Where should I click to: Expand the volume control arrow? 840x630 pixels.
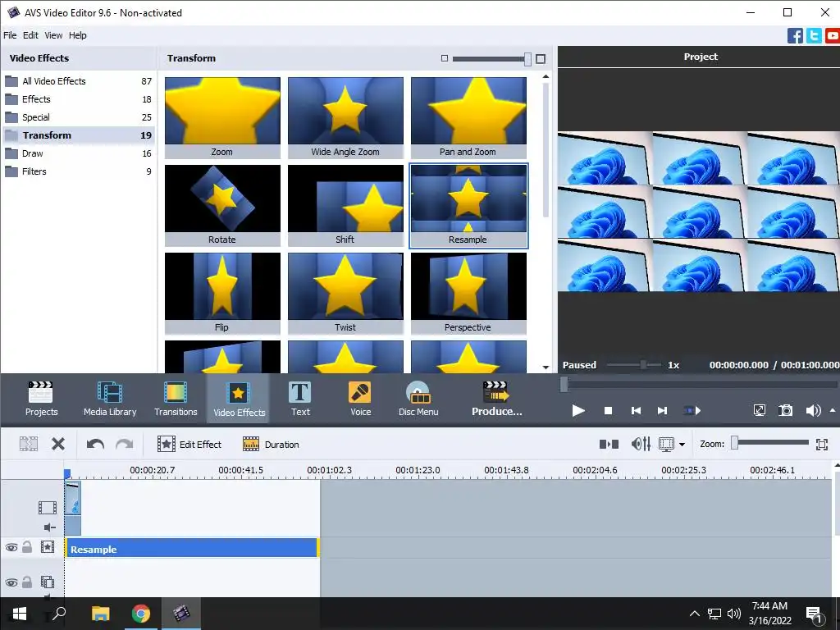(833, 411)
